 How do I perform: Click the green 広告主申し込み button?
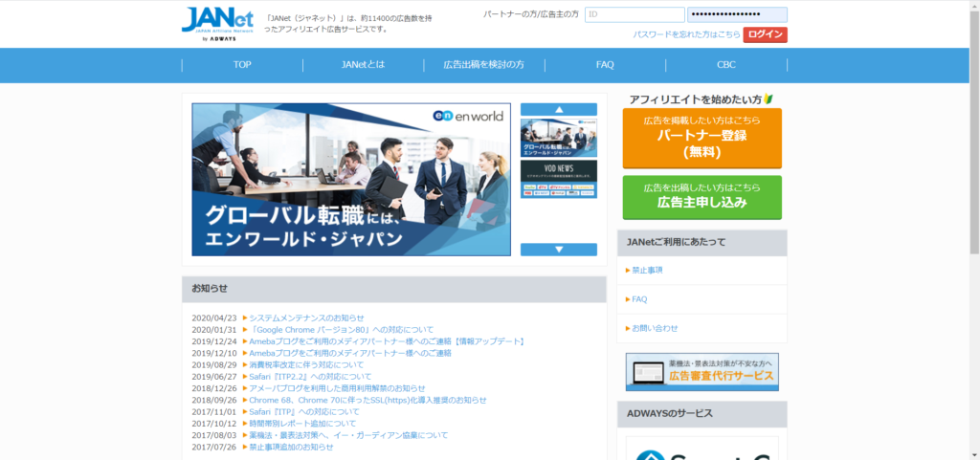pos(702,197)
